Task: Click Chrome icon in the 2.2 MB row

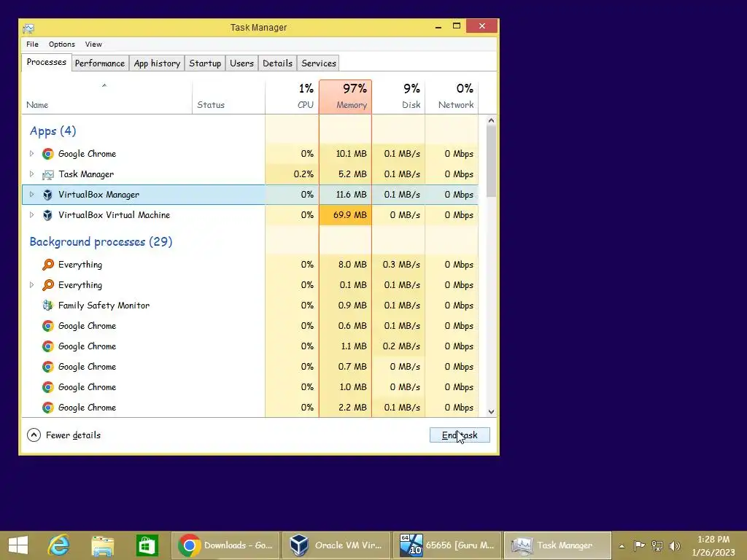Action: pos(47,408)
